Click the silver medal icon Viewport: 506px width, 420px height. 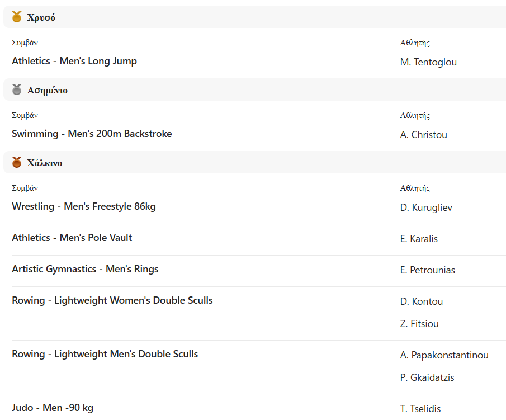(17, 89)
